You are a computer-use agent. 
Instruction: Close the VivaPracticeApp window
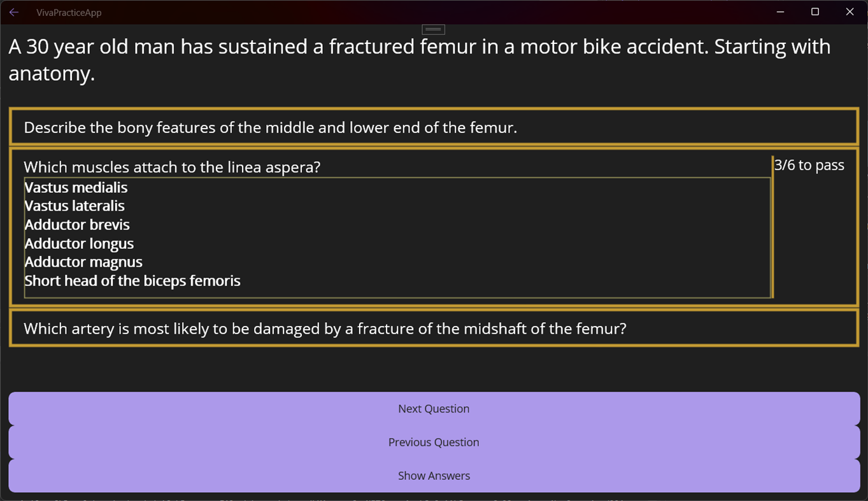pyautogui.click(x=850, y=12)
